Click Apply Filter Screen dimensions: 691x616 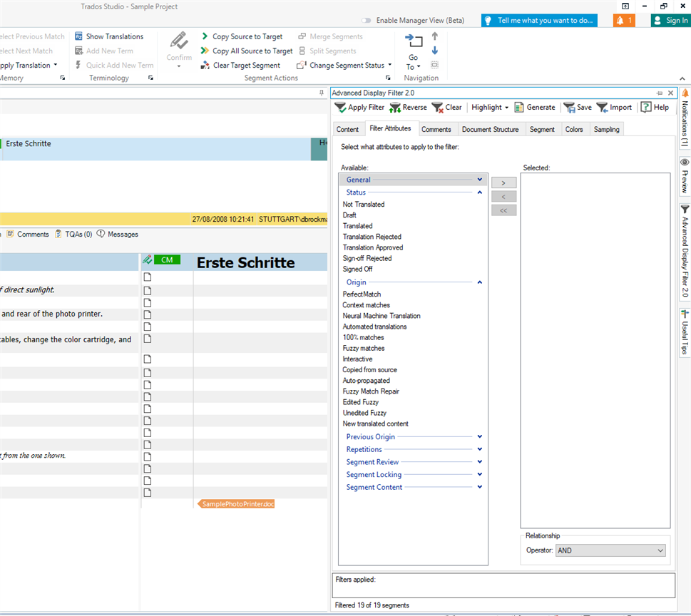click(x=359, y=107)
